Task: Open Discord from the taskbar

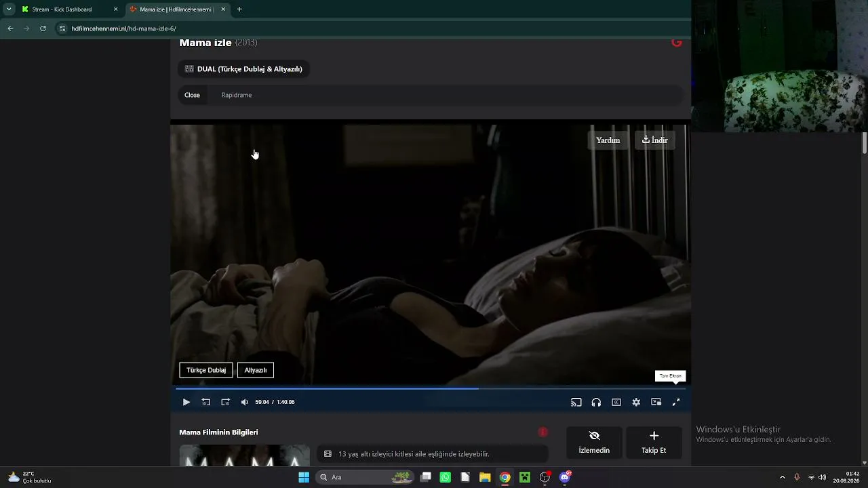Action: pyautogui.click(x=565, y=477)
